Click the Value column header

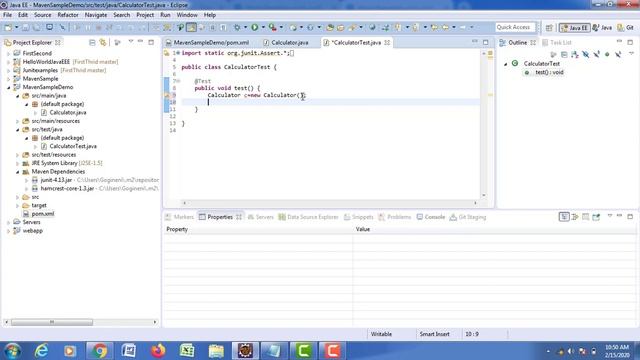click(x=495, y=229)
